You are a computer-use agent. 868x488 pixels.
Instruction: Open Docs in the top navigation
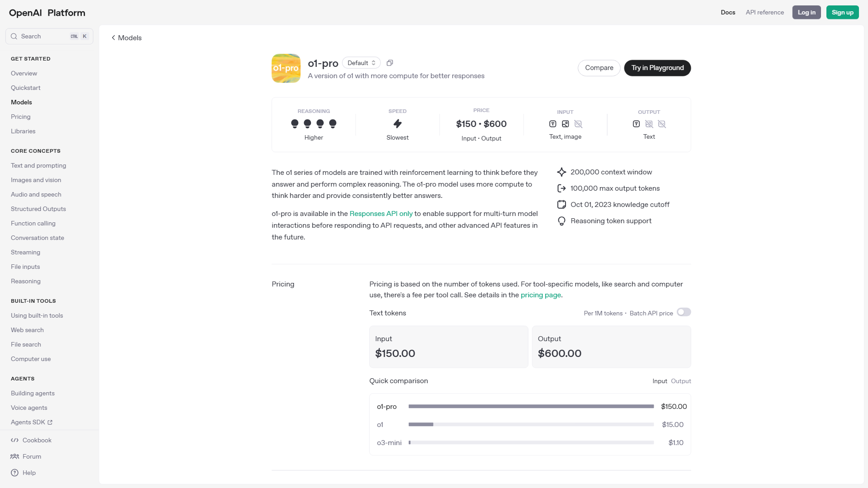[x=728, y=12]
